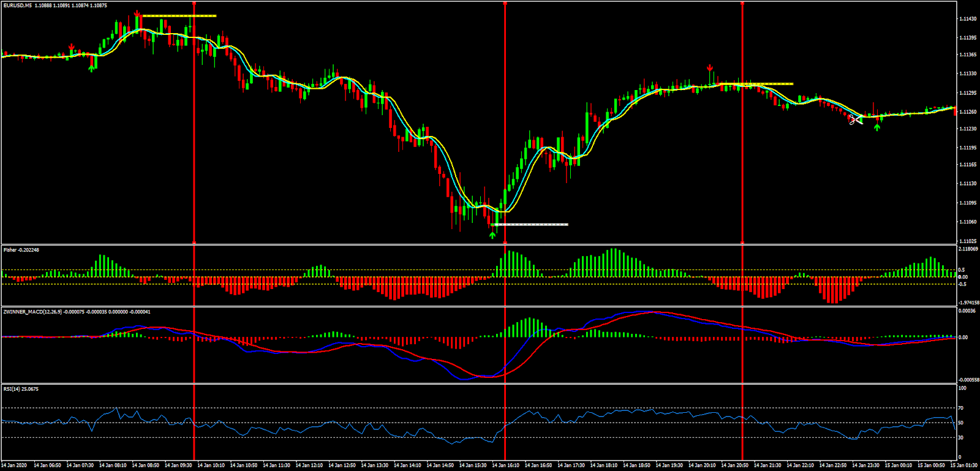Click price label 1.11095 on the price axis
The height and width of the screenshot is (471, 980).
click(968, 203)
